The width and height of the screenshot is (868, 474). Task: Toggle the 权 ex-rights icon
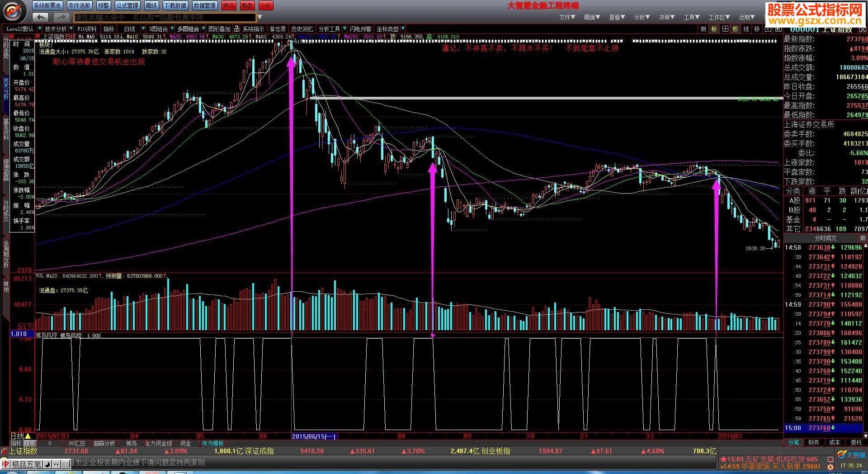[x=736, y=29]
